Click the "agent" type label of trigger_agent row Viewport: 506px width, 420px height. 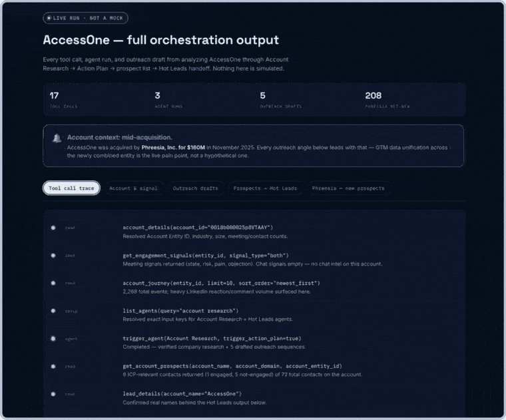[x=71, y=339]
